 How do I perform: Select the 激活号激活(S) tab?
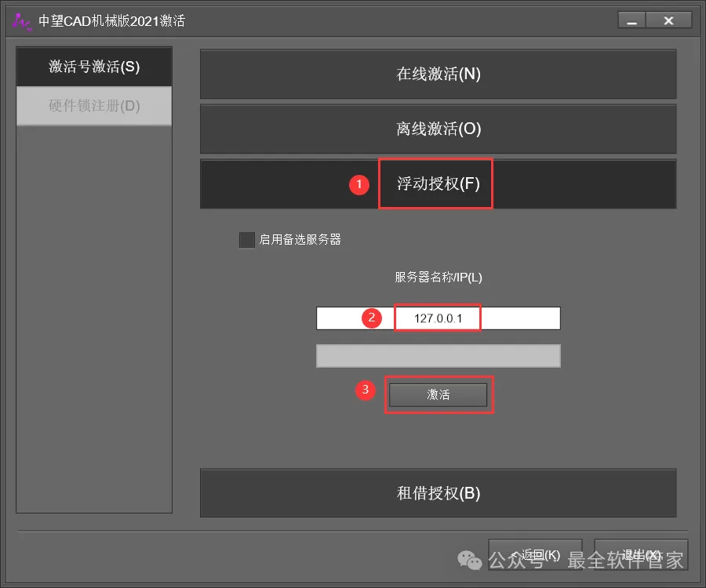[x=94, y=67]
